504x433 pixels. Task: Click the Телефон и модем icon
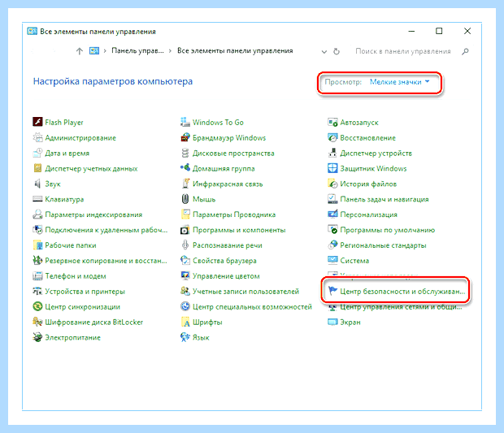tap(37, 276)
